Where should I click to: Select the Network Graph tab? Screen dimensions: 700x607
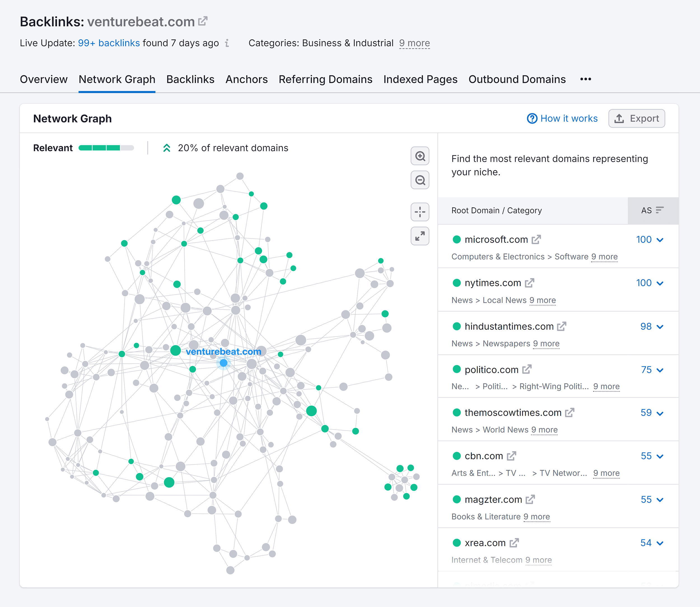click(x=117, y=79)
